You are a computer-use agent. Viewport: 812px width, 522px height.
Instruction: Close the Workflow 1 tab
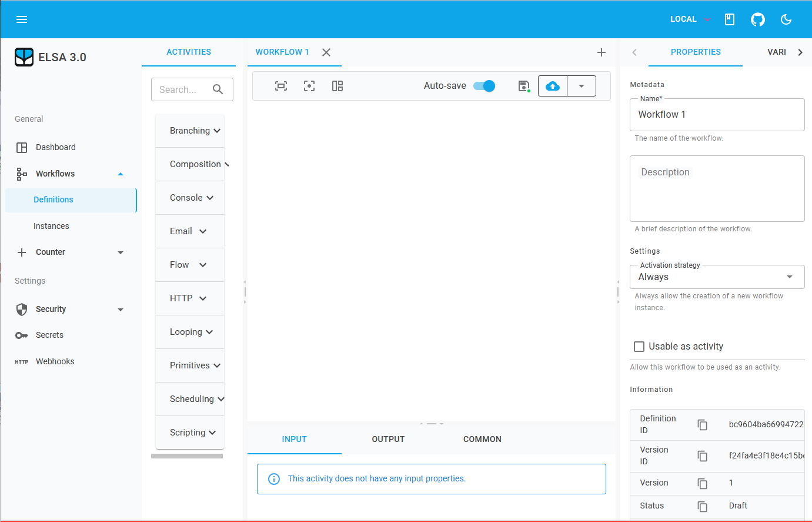tap(326, 52)
